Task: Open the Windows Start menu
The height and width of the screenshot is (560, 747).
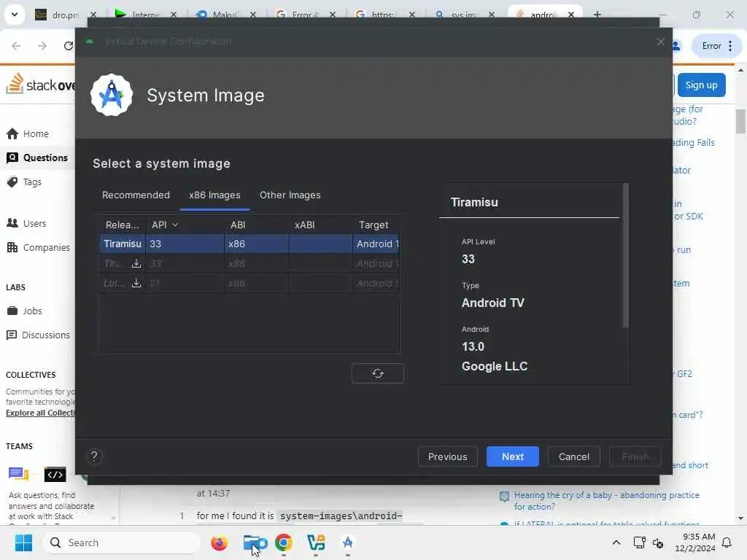Action: tap(23, 542)
